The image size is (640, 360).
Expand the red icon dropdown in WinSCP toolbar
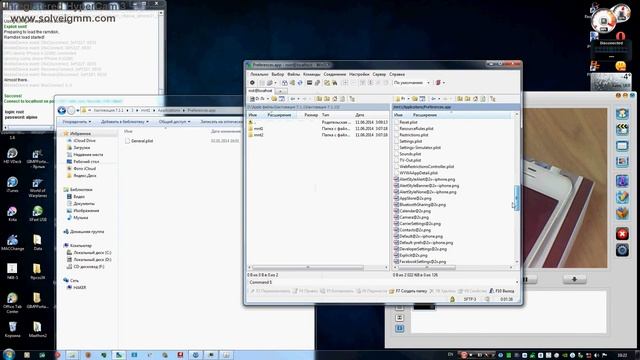click(444, 82)
